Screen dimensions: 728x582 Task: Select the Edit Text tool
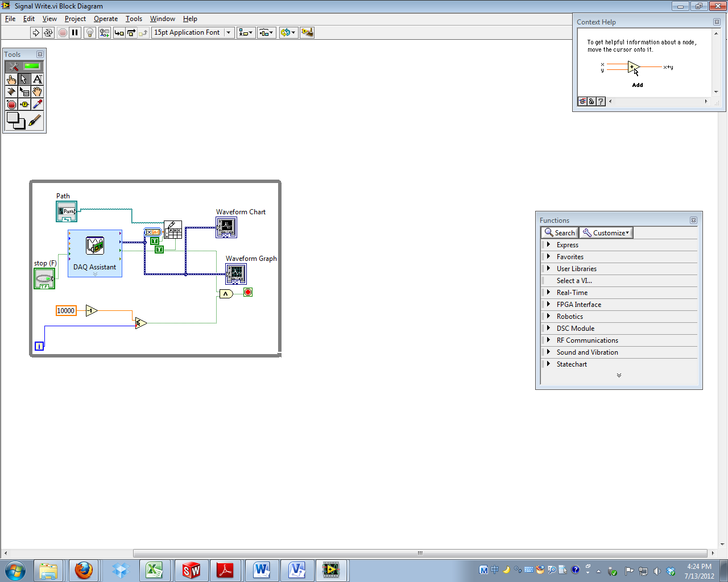click(x=37, y=79)
